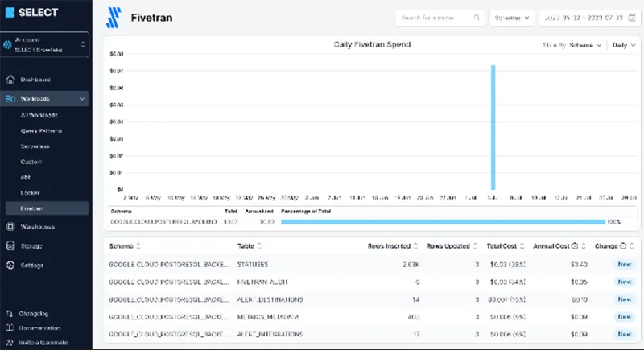Click the 2.63K rows inserted value
This screenshot has height=350, width=644.
click(411, 265)
